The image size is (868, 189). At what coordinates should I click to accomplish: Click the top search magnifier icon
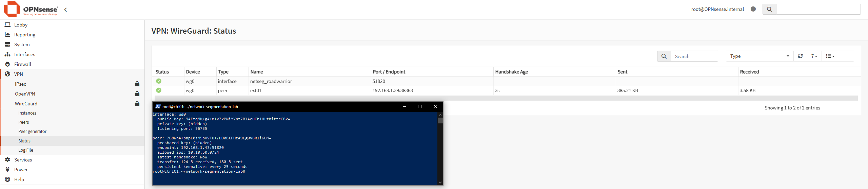pyautogui.click(x=769, y=9)
